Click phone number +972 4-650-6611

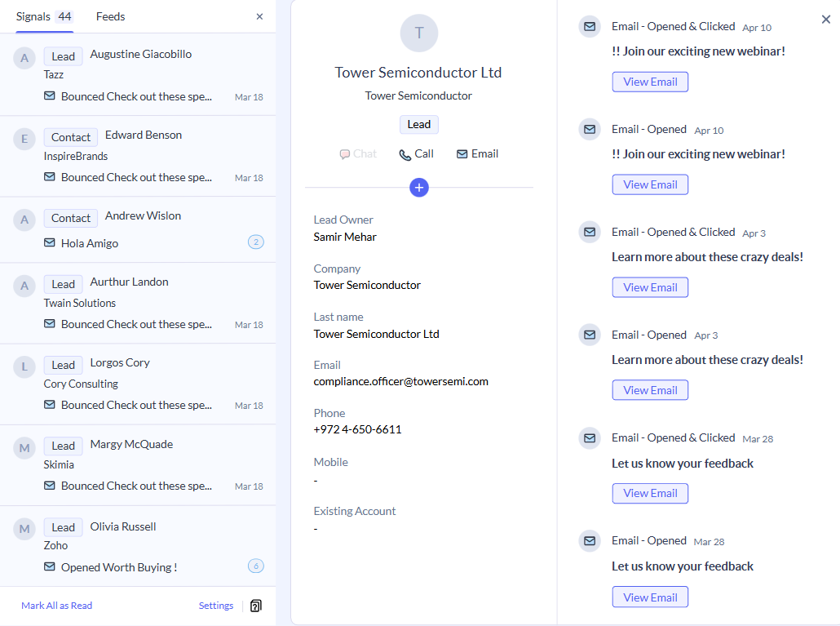(x=357, y=430)
